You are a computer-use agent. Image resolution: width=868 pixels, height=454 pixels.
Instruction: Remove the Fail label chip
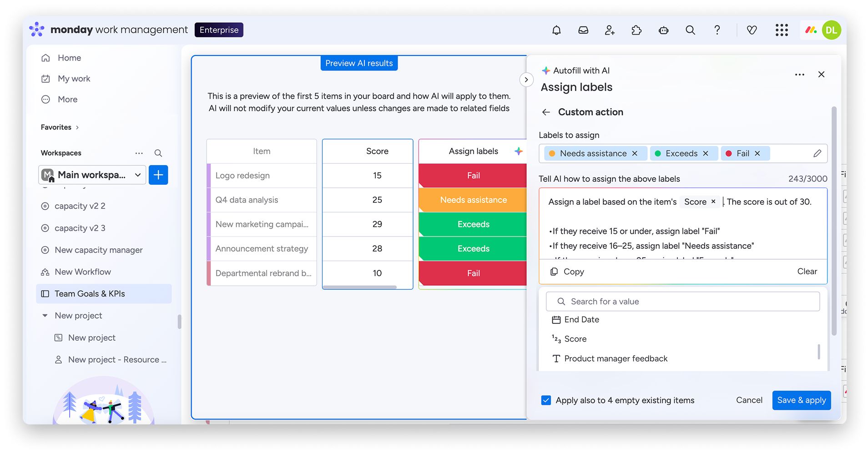pyautogui.click(x=757, y=153)
